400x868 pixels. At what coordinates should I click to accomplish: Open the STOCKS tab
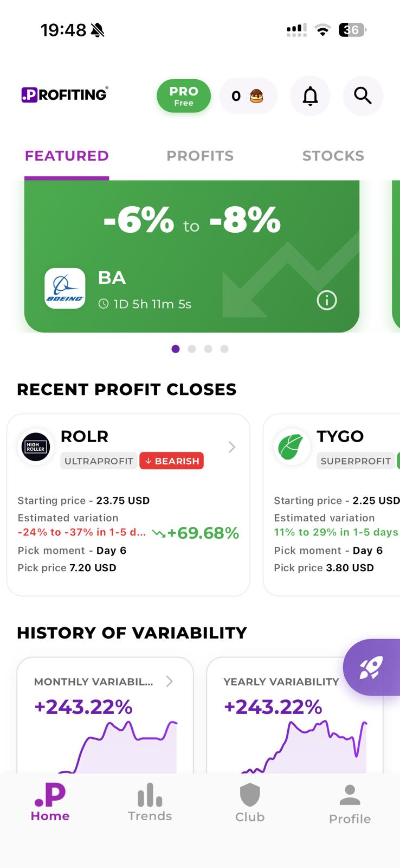click(333, 156)
